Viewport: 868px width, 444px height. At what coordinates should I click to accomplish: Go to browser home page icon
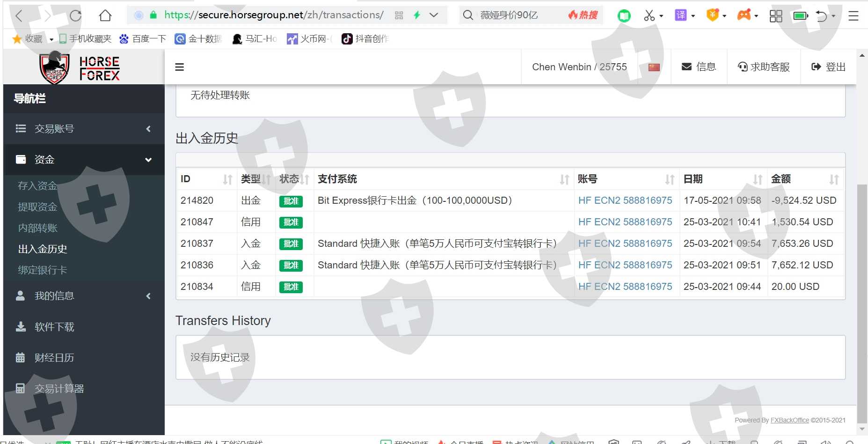click(x=105, y=15)
